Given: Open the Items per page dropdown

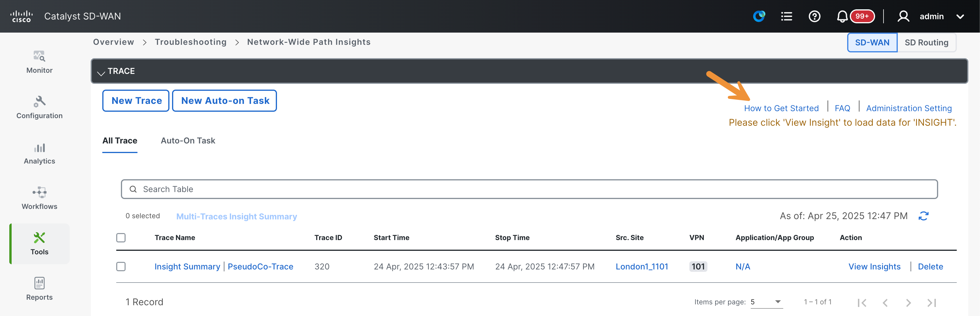Looking at the screenshot, I should click(x=766, y=302).
